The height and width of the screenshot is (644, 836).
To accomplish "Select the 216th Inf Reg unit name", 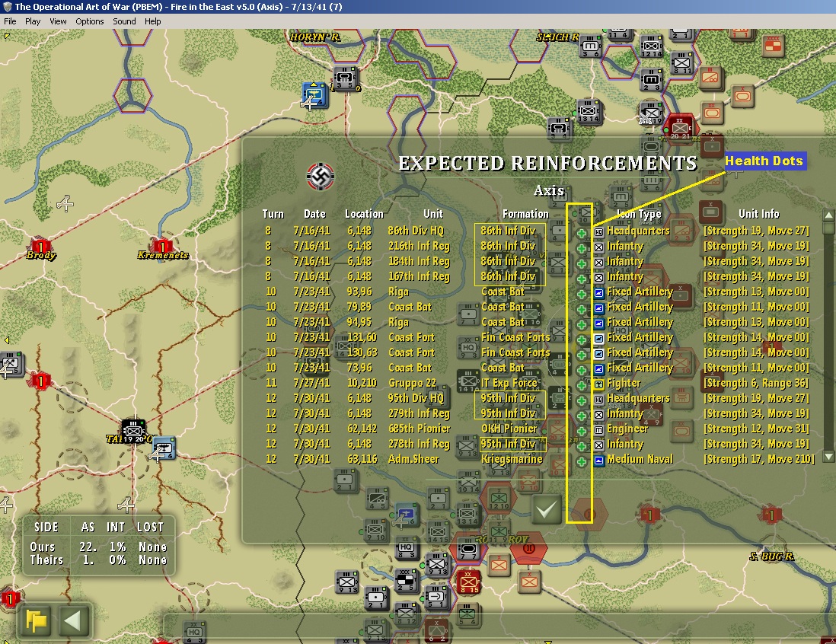I will click(419, 247).
